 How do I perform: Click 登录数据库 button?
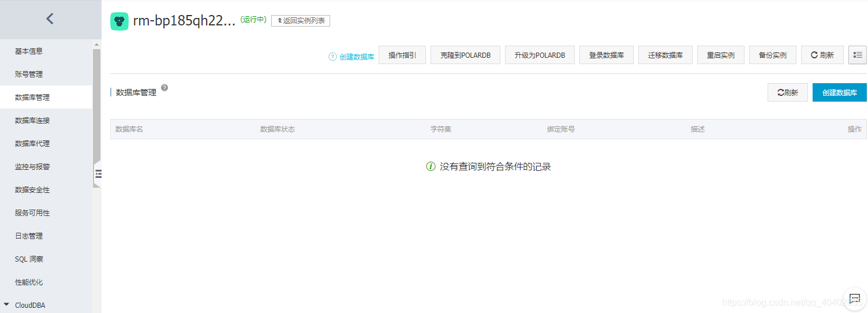pos(607,55)
